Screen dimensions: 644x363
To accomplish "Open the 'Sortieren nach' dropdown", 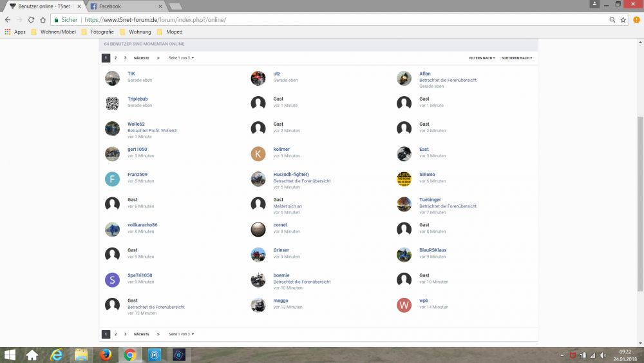I will [516, 58].
